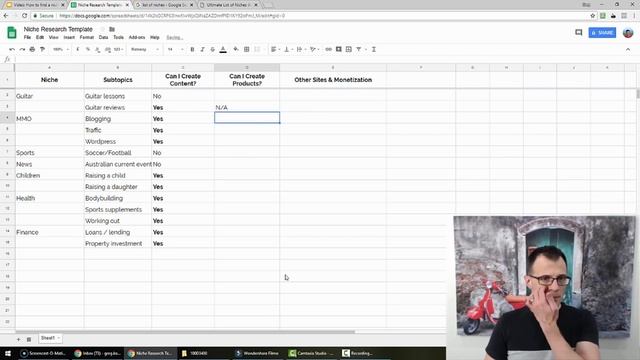Click the Print icon

pos(32,49)
